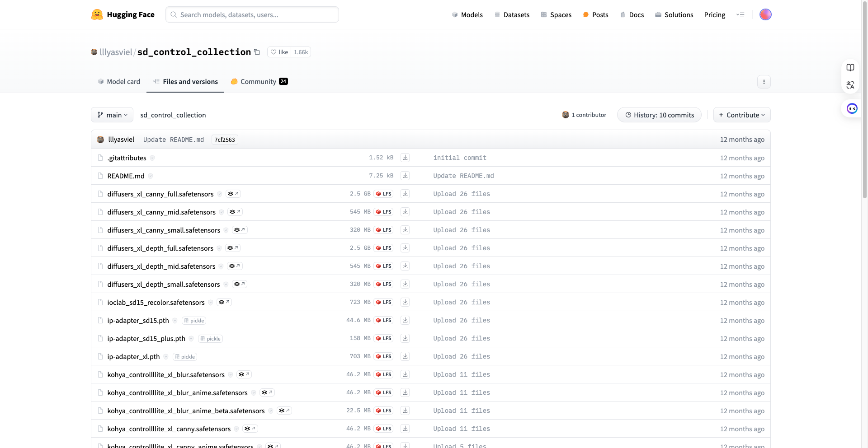868x448 pixels.
Task: Like the sd_control_collection model
Action: click(279, 52)
